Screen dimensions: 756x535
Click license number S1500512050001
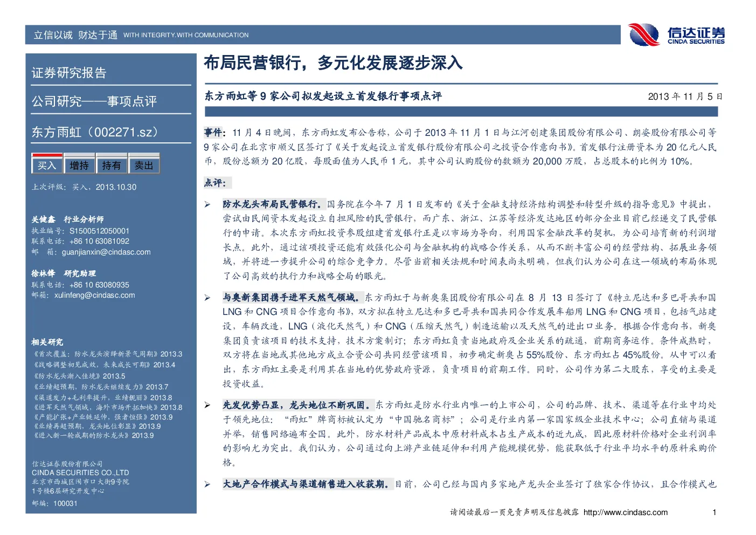(99, 231)
